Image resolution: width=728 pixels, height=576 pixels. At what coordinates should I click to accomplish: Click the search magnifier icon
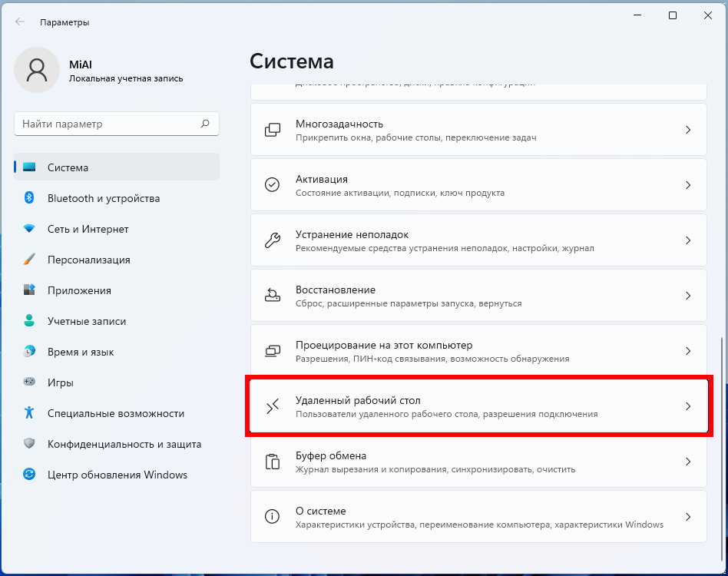205,124
